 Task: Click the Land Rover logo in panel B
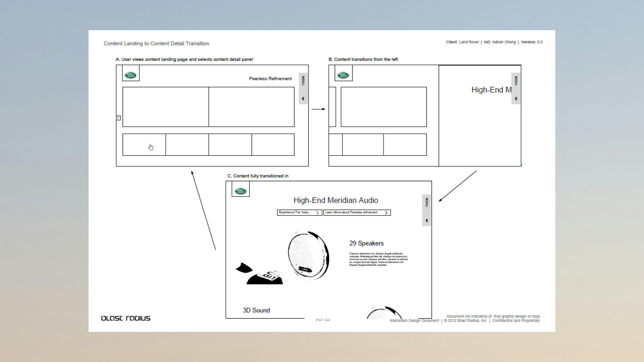(x=343, y=75)
